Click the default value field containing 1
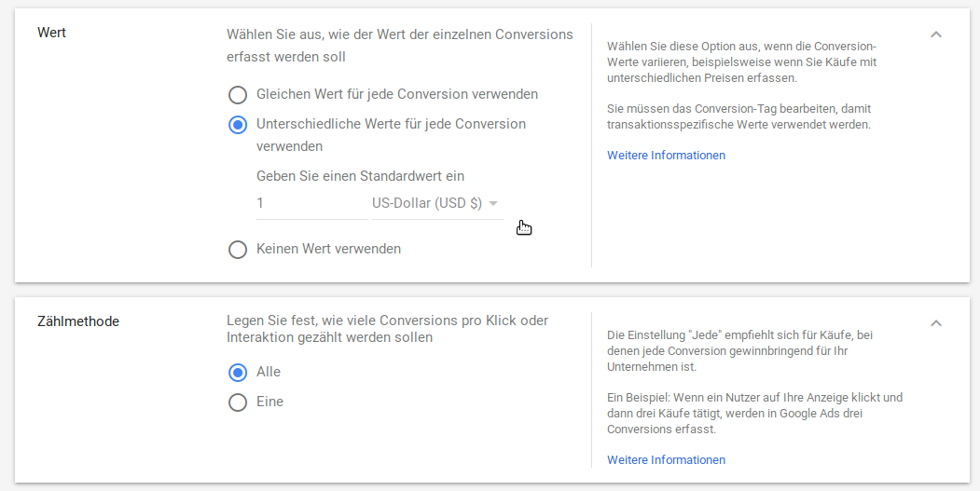 [311, 204]
